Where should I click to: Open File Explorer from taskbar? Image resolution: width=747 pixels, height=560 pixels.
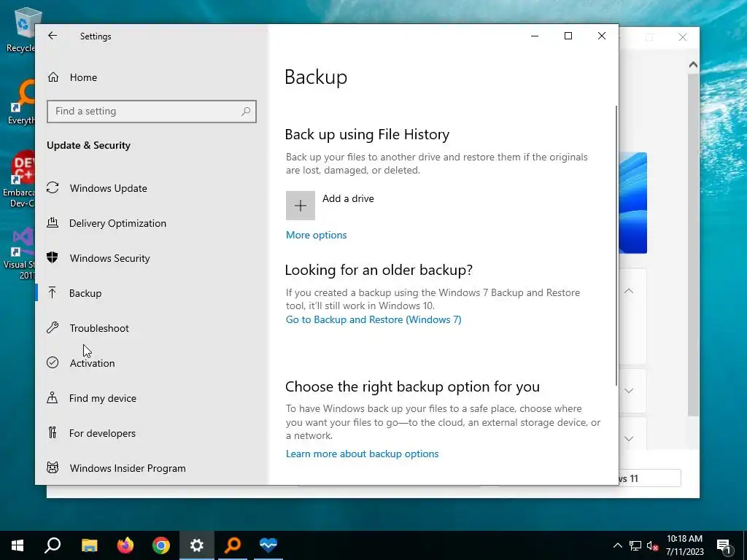89,545
